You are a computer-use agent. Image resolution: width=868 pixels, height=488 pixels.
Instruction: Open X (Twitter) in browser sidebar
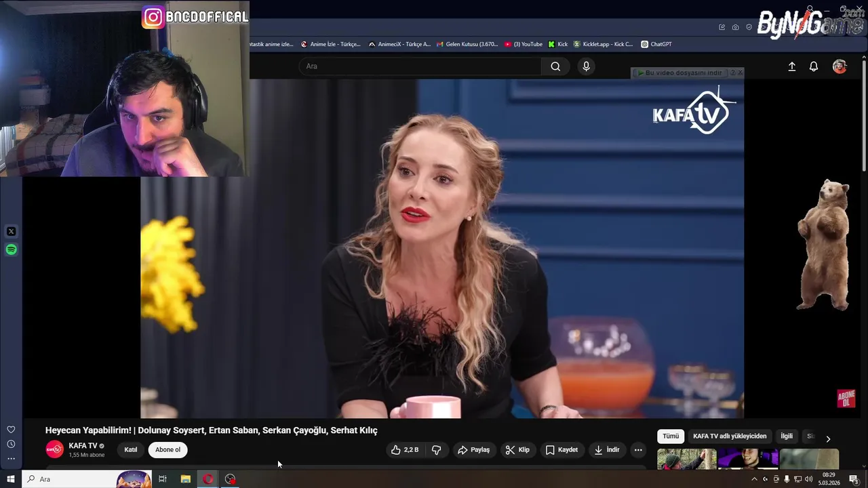[11, 232]
